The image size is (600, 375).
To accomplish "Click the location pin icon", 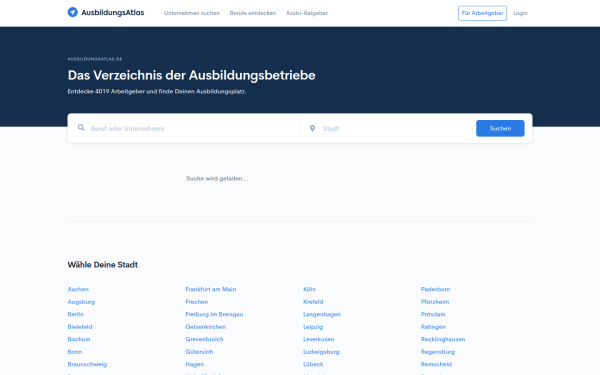I will [312, 128].
